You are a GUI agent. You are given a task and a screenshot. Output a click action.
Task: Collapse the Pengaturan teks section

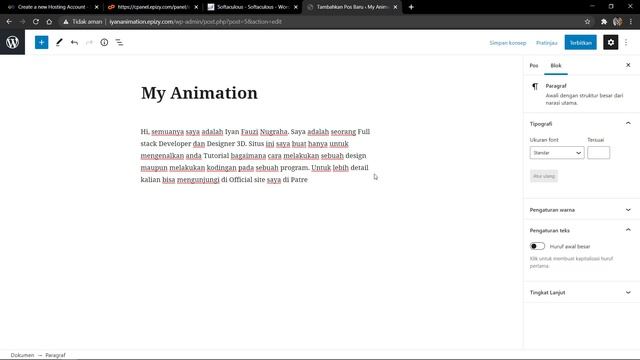(628, 230)
